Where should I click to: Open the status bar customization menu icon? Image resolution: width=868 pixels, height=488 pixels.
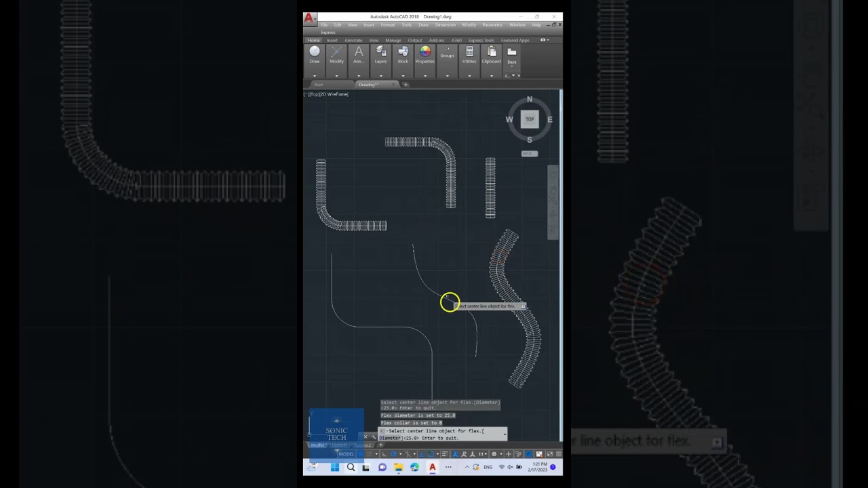click(x=558, y=454)
